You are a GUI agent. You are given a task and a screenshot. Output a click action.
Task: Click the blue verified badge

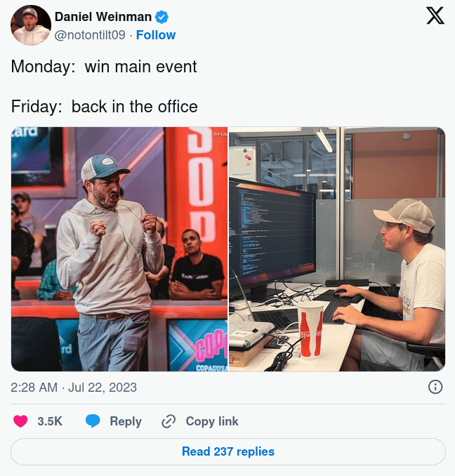[x=161, y=17]
